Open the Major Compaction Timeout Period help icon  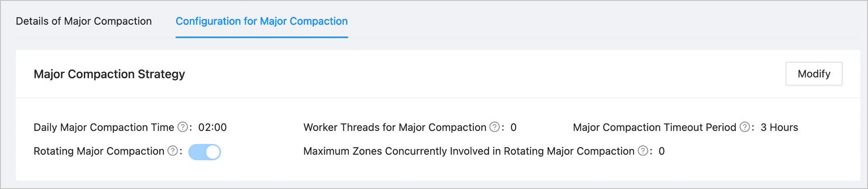pyautogui.click(x=744, y=127)
